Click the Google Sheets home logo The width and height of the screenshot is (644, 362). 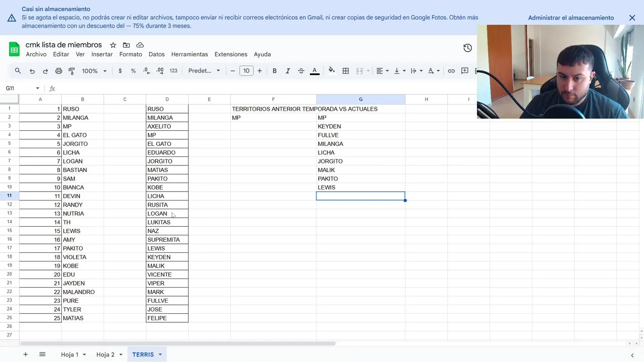point(14,49)
